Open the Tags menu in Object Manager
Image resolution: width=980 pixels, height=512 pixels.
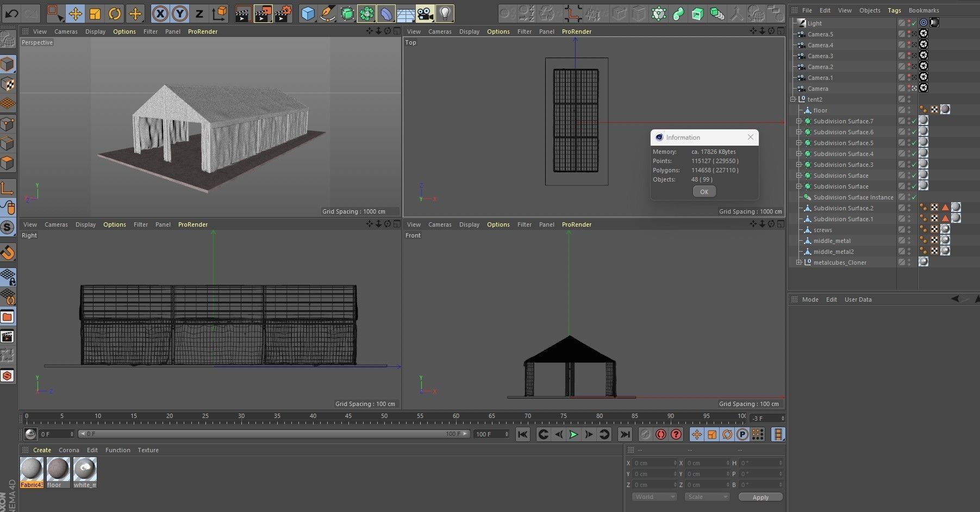894,10
